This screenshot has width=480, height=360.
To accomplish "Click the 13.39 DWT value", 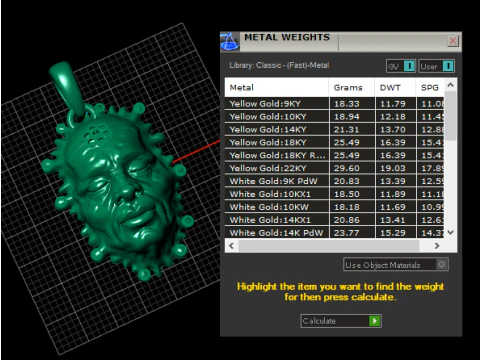I will coord(393,181).
